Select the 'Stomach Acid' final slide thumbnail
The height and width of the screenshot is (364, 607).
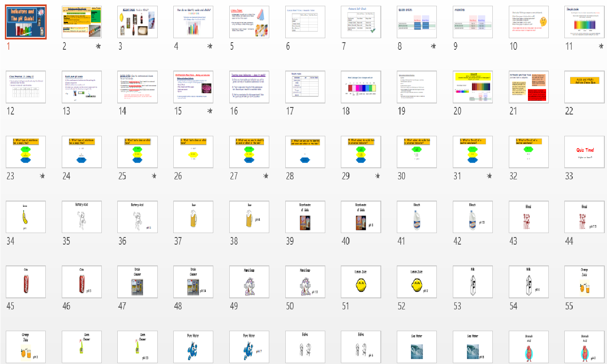coord(584,347)
